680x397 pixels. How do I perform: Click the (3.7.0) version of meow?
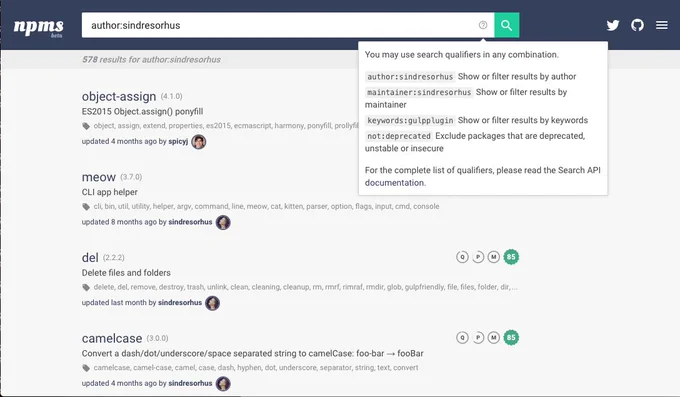click(x=131, y=177)
